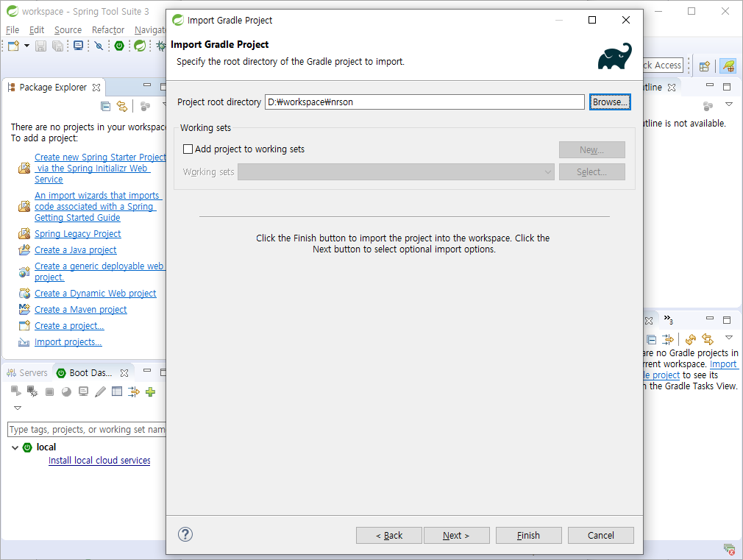The width and height of the screenshot is (743, 560).
Task: Click the New wizard icon in main toolbar
Action: (x=13, y=46)
